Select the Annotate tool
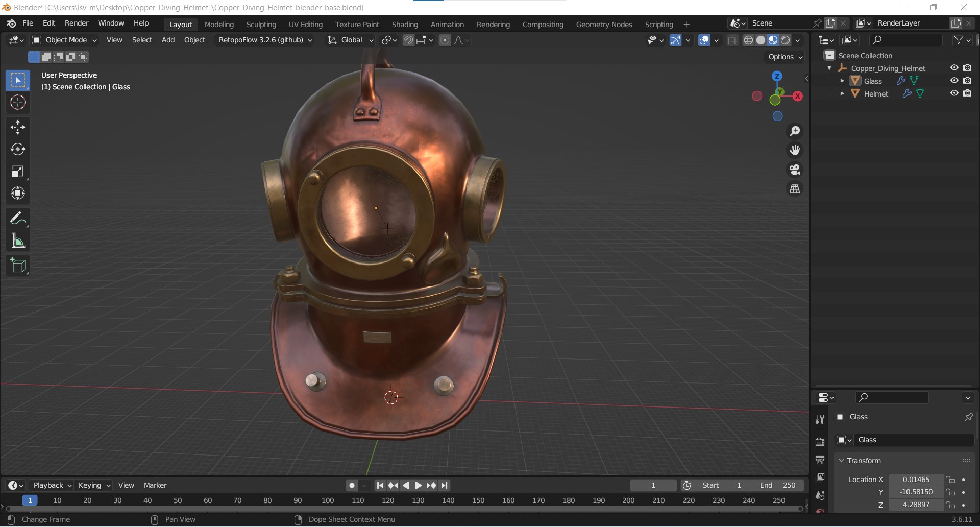This screenshot has height=527, width=980. [x=18, y=219]
